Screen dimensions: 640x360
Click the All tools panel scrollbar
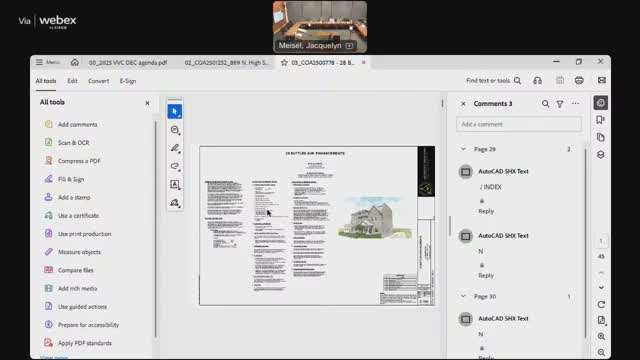[x=156, y=229]
